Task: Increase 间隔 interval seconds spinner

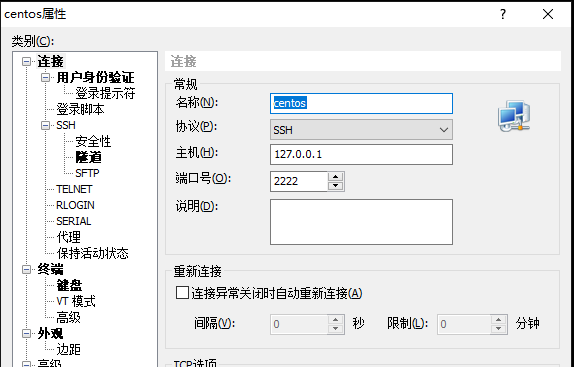Action: tap(335, 319)
